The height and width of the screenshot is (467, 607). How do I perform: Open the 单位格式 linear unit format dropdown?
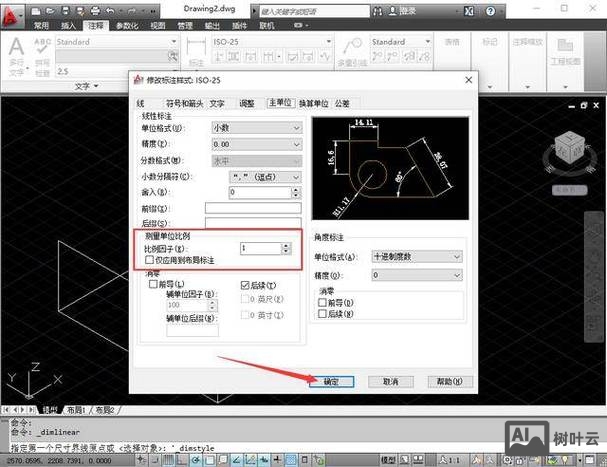255,128
